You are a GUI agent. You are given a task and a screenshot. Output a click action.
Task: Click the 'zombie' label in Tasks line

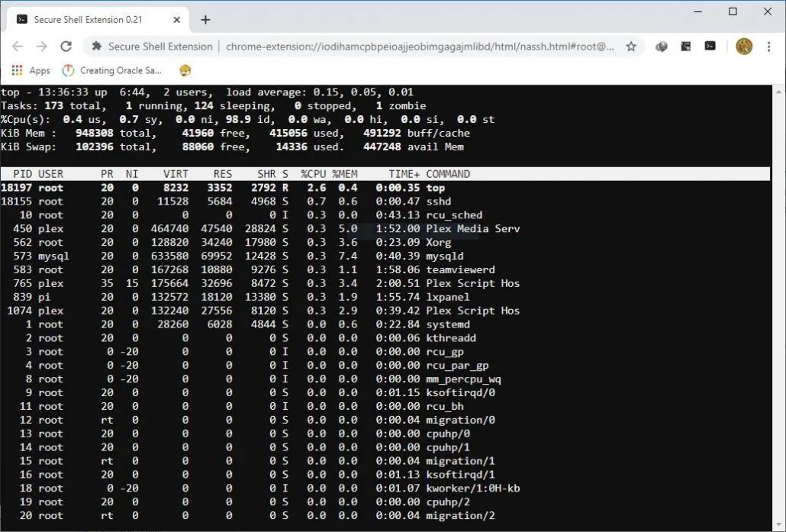pyautogui.click(x=407, y=106)
